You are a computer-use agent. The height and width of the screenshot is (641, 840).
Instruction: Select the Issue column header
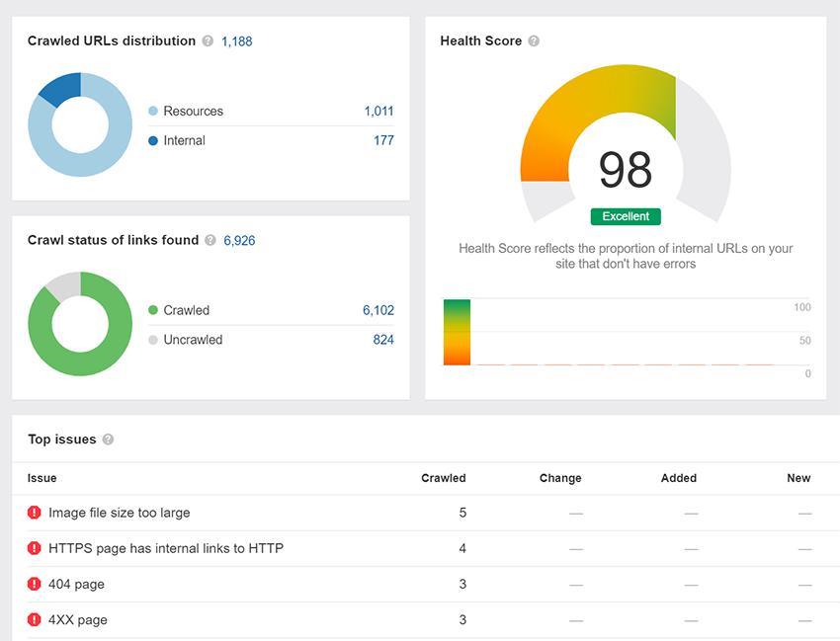coord(42,478)
